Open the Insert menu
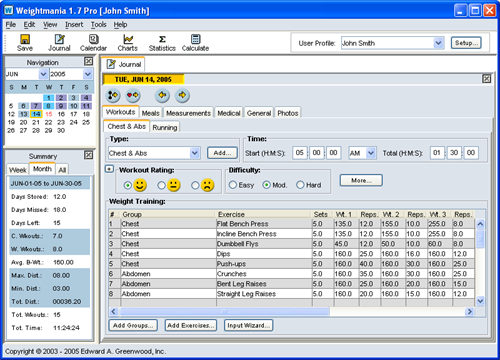500x360 pixels. click(74, 25)
